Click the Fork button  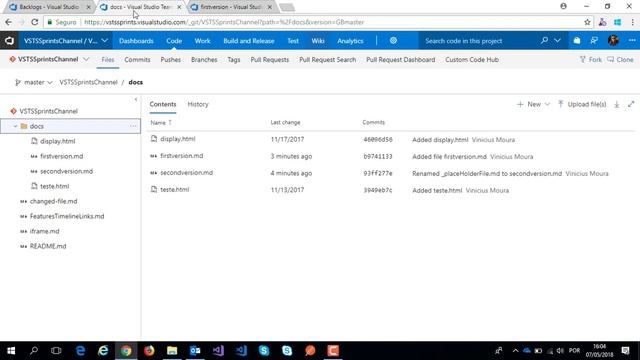[x=591, y=60]
